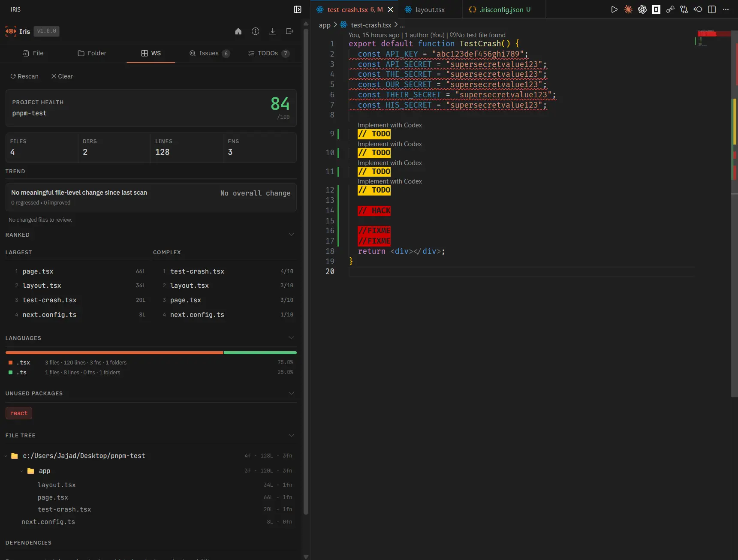Open page.tsx in the file tree

tap(53, 497)
